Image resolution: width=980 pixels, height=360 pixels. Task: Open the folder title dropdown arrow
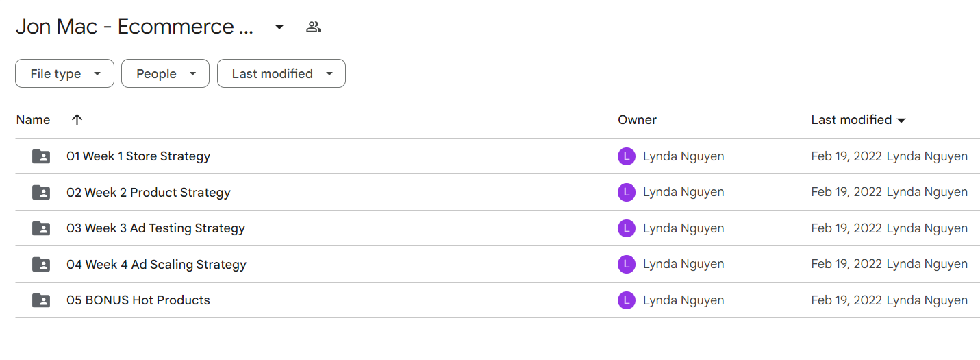pyautogui.click(x=279, y=27)
